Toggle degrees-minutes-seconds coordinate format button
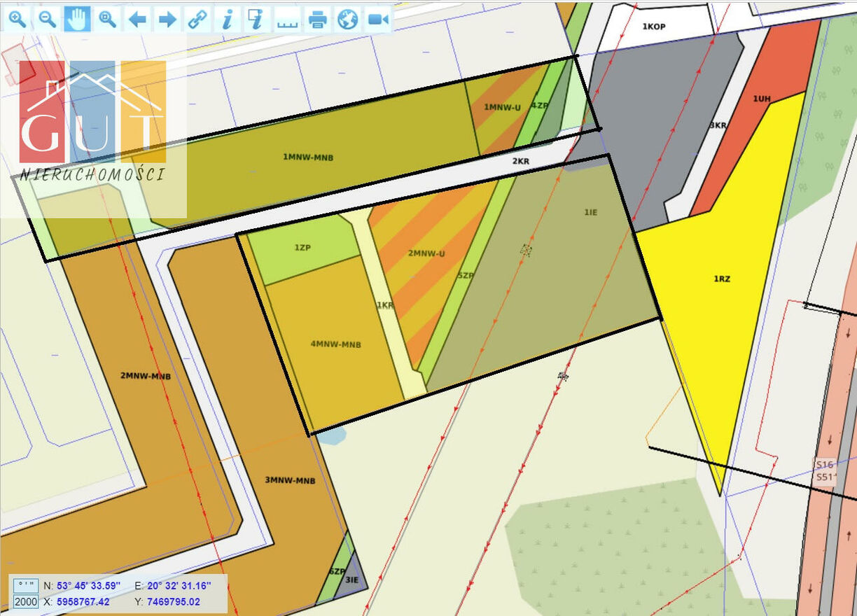The width and height of the screenshot is (857, 616). point(26,585)
